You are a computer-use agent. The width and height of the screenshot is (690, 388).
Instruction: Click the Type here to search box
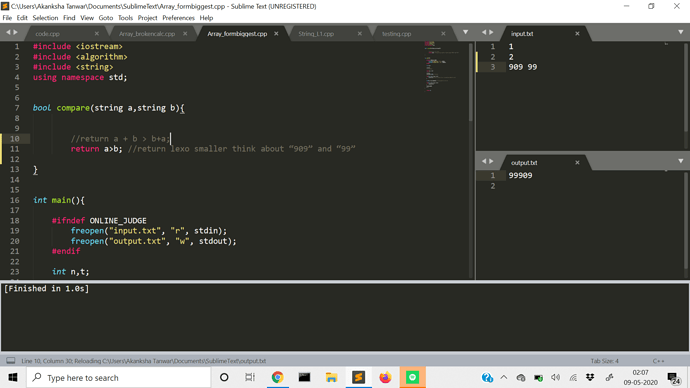coord(119,377)
